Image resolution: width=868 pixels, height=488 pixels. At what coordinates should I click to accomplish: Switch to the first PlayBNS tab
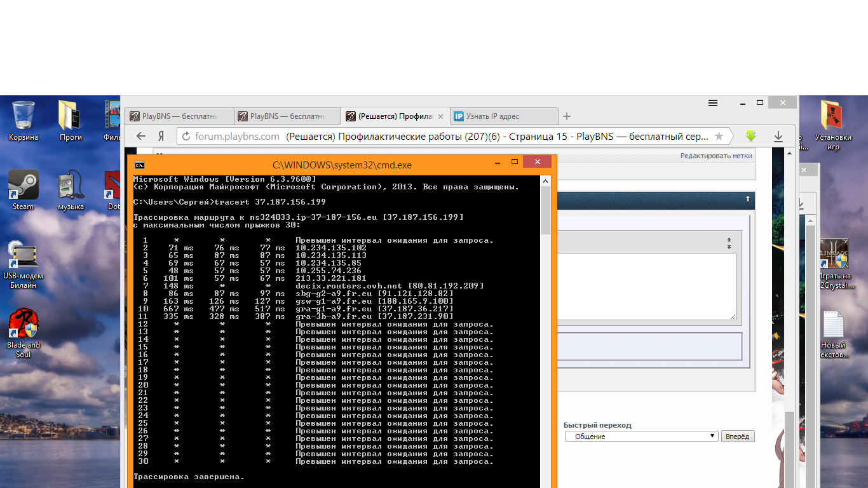point(179,116)
